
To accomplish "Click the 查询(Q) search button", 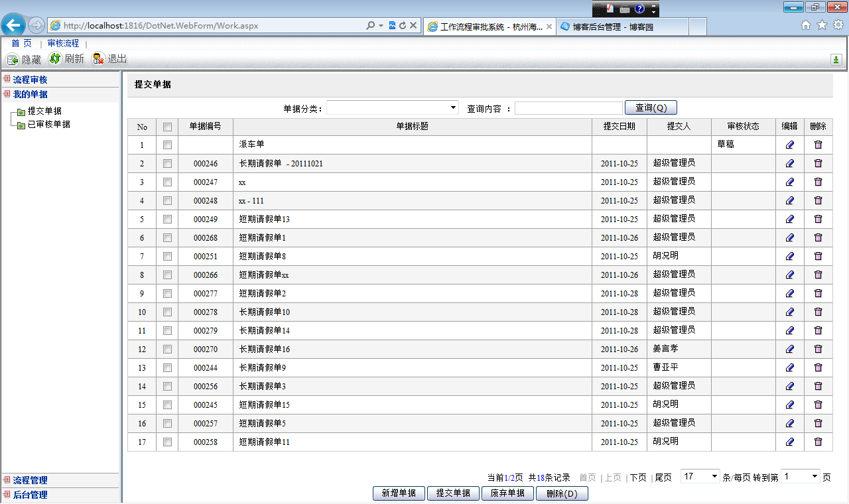I will click(x=651, y=108).
